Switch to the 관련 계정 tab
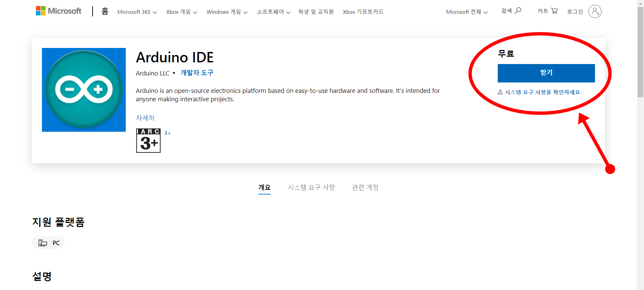This screenshot has width=644, height=290. point(365,187)
